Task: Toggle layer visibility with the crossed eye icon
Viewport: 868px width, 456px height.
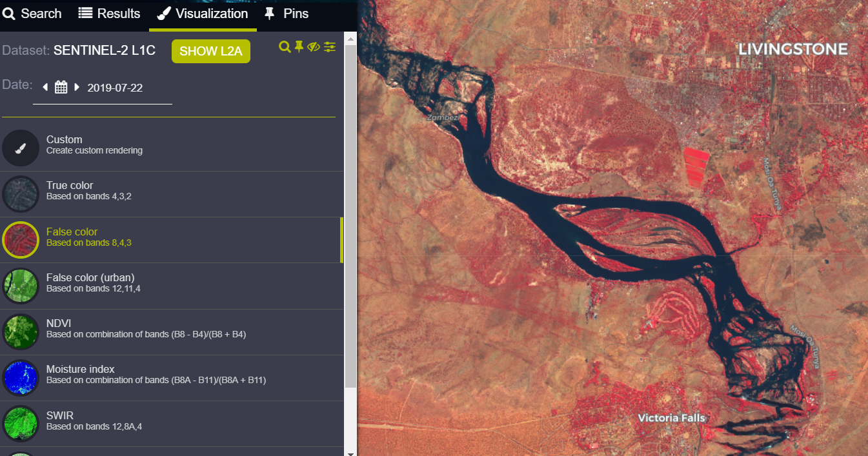Action: tap(314, 47)
